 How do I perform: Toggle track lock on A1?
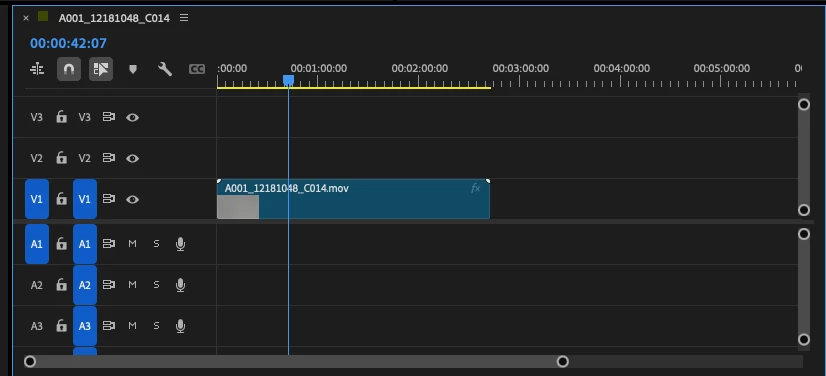coord(62,244)
